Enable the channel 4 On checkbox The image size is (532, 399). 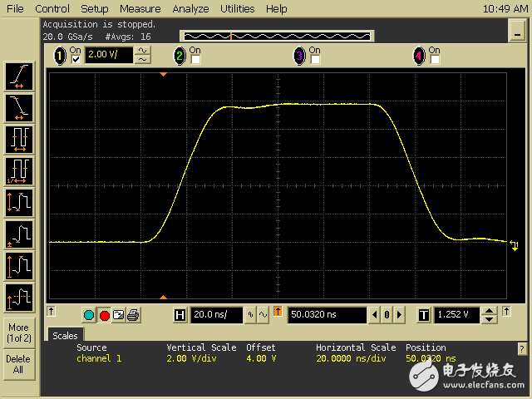[434, 60]
